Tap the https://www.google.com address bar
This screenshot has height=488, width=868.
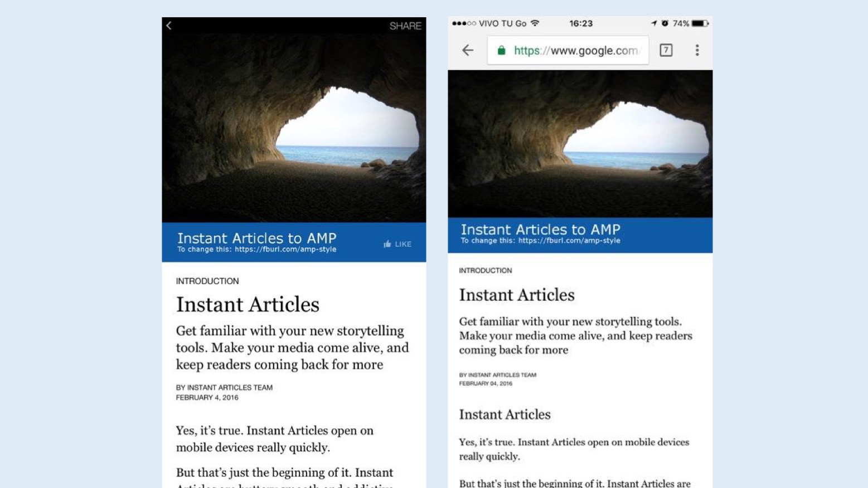pos(568,50)
